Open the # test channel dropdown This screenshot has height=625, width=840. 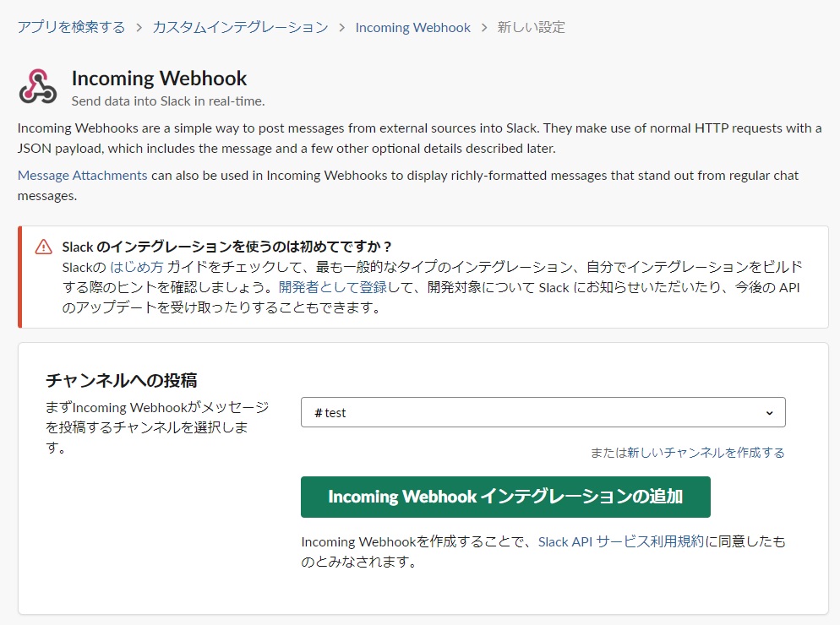(543, 412)
